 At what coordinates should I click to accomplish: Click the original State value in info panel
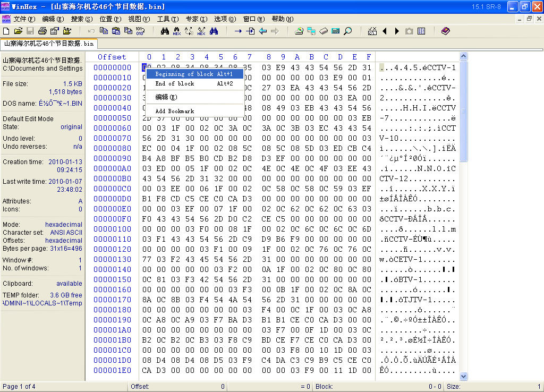(72, 127)
